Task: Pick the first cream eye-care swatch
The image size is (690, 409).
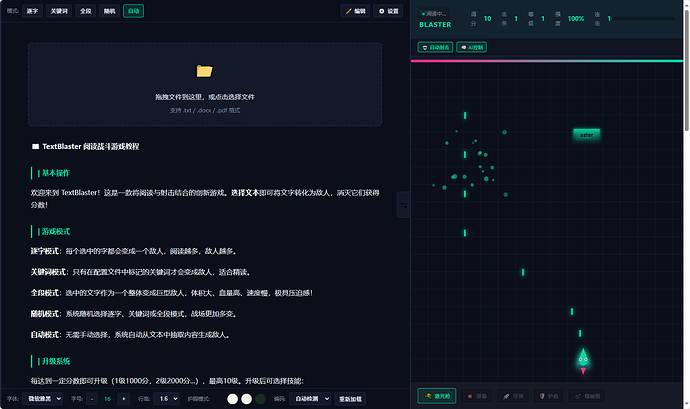Action: [233, 399]
